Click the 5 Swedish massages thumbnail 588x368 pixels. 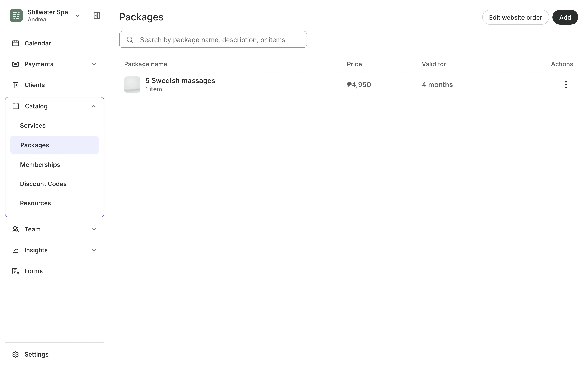(132, 85)
